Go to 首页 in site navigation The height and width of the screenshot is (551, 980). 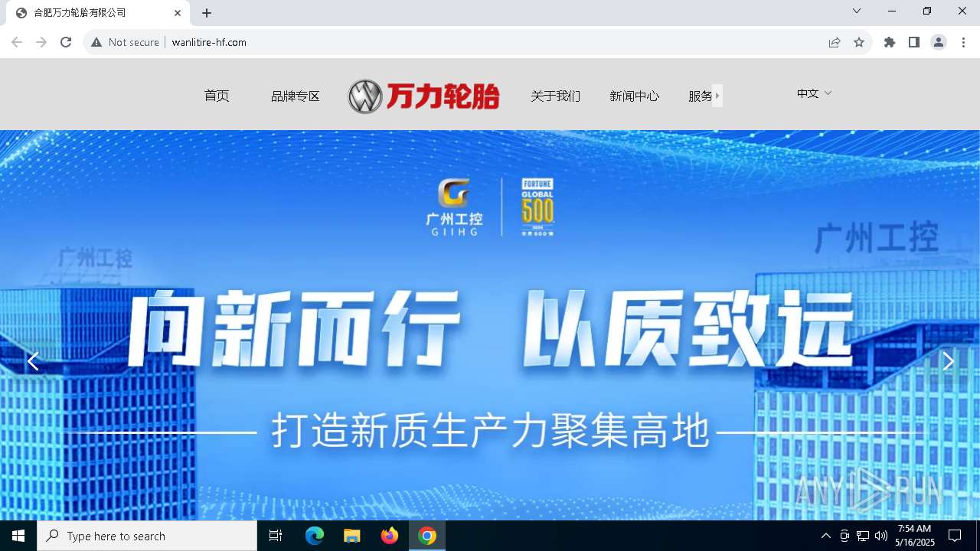217,96
